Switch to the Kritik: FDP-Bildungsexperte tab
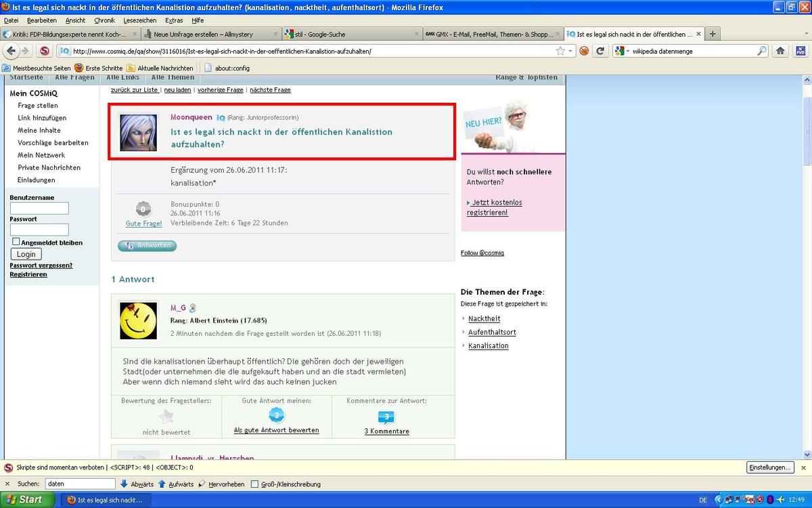 pyautogui.click(x=70, y=34)
